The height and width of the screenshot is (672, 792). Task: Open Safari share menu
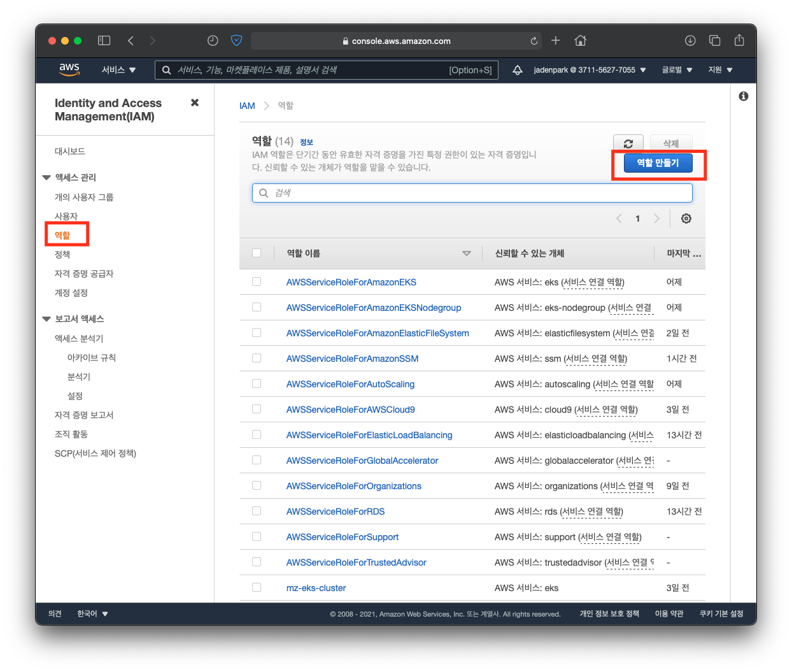click(x=739, y=40)
